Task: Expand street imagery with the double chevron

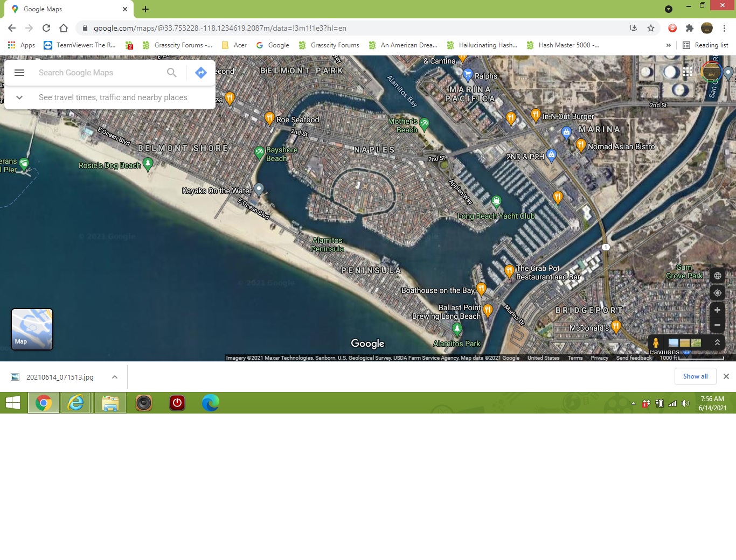Action: point(717,342)
